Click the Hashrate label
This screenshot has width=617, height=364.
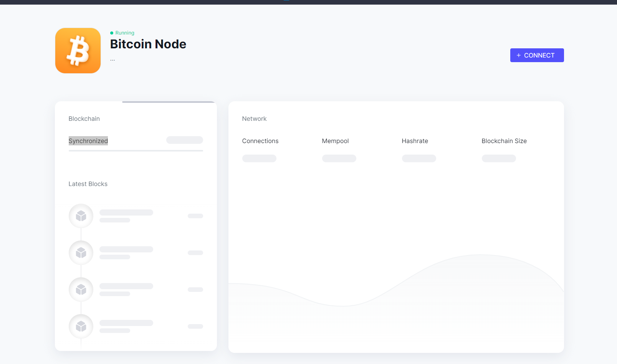415,141
